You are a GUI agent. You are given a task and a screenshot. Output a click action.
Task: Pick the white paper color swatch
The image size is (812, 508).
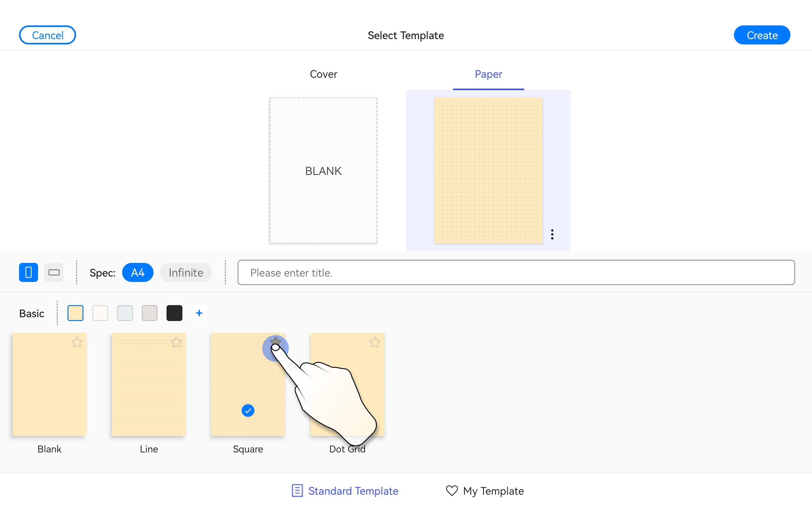tap(100, 313)
